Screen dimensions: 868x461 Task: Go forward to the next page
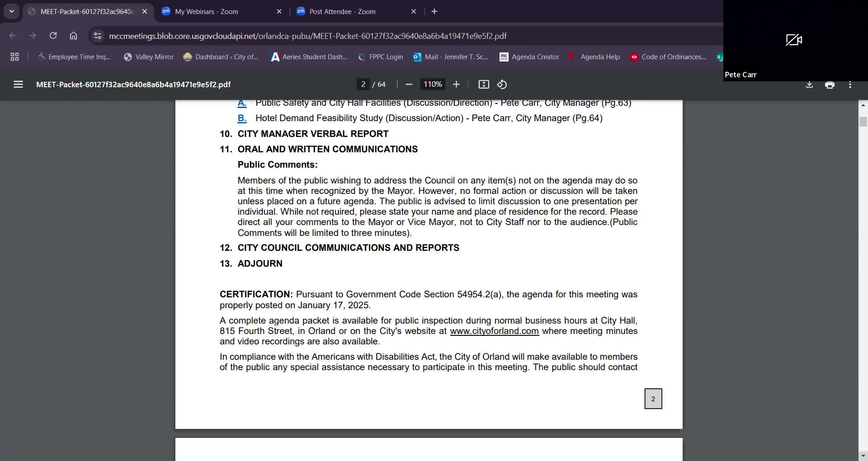click(x=33, y=36)
